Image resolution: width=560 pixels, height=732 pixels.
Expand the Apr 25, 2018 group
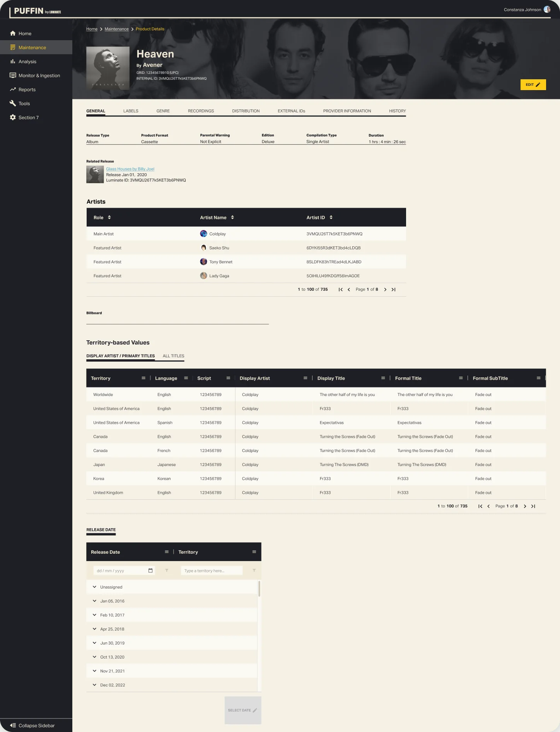pyautogui.click(x=94, y=629)
